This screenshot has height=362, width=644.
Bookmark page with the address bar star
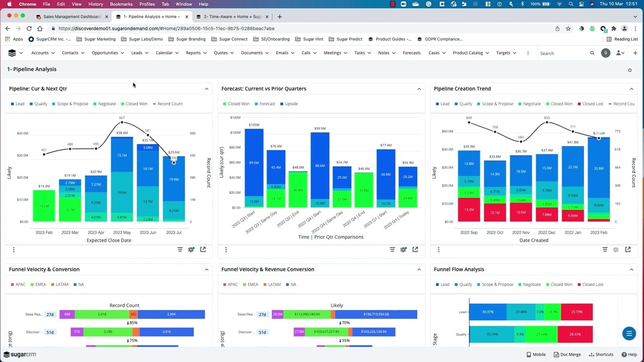(568, 29)
